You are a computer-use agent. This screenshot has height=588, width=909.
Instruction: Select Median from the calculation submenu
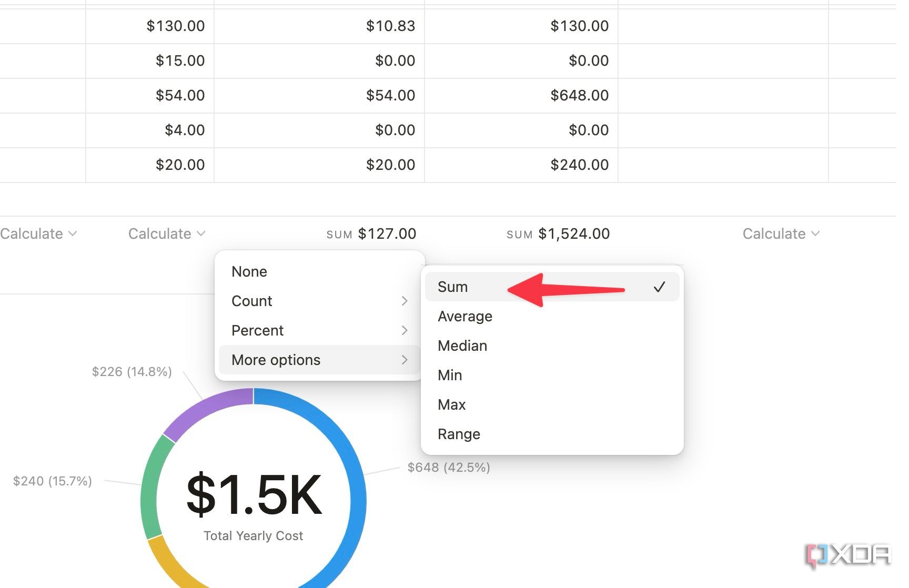[x=462, y=346]
